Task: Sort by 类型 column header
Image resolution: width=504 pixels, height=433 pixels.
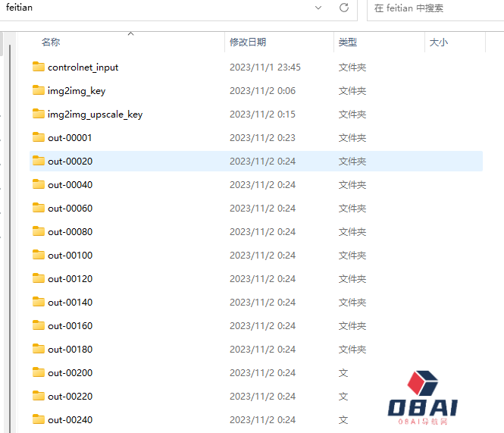Action: point(347,42)
